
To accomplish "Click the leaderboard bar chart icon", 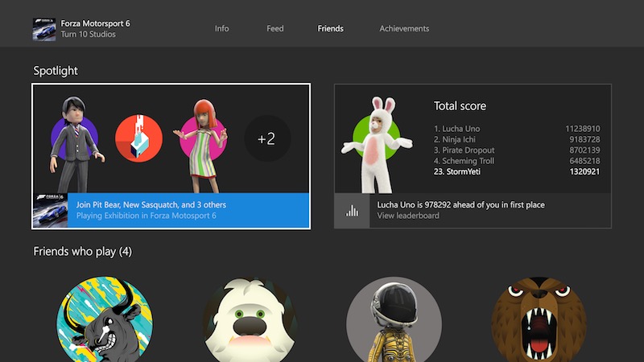I will [x=352, y=211].
